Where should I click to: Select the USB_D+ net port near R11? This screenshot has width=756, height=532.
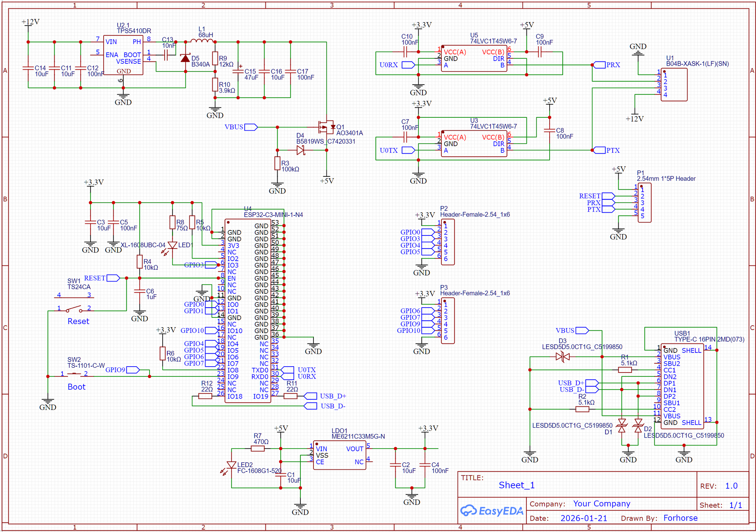[311, 396]
